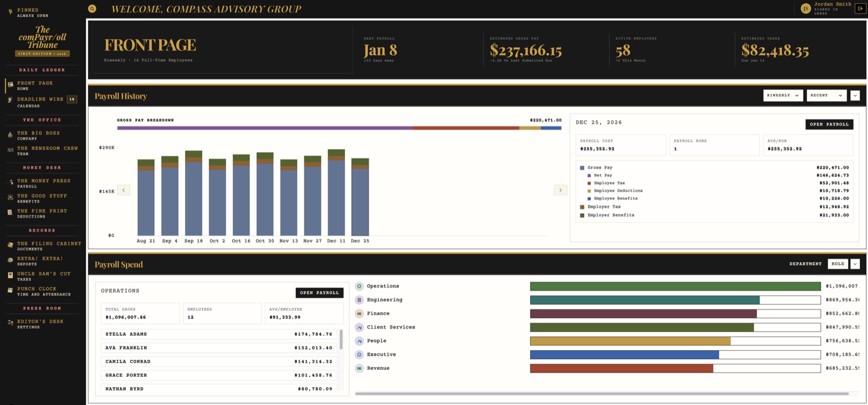Screen dimensions: 868x405
Task: Click the Operations employee list scrollbar
Action: pyautogui.click(x=341, y=339)
